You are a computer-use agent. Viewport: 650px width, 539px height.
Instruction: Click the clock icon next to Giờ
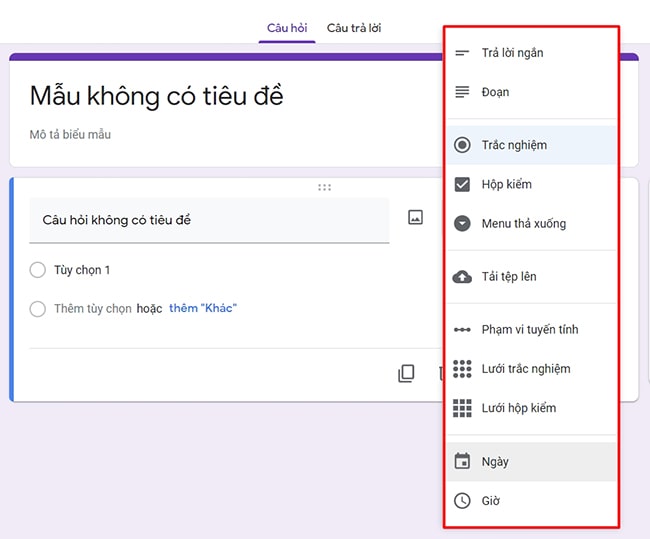click(462, 501)
